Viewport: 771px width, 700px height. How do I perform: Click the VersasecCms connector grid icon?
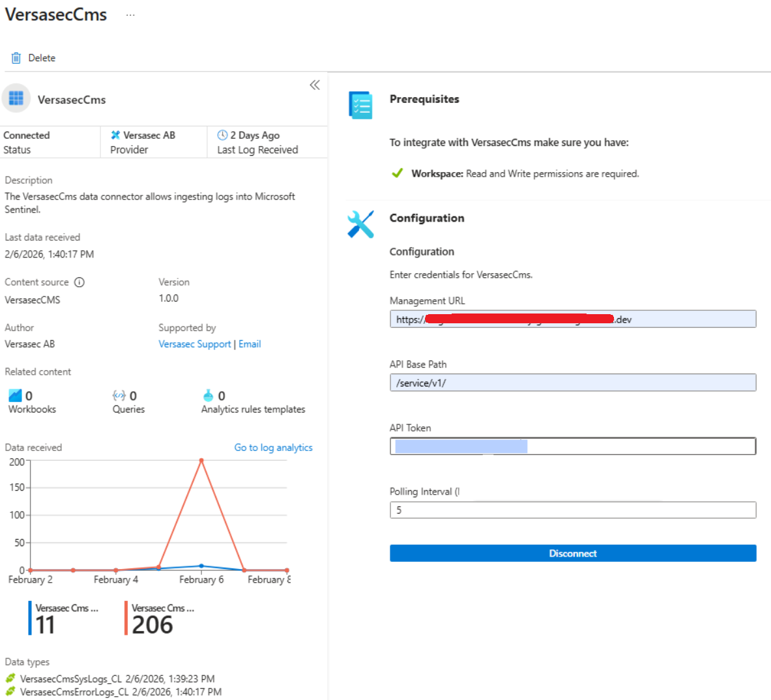point(16,98)
